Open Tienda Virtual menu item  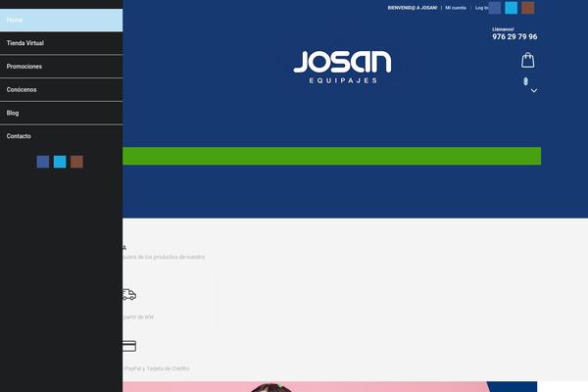pyautogui.click(x=61, y=43)
